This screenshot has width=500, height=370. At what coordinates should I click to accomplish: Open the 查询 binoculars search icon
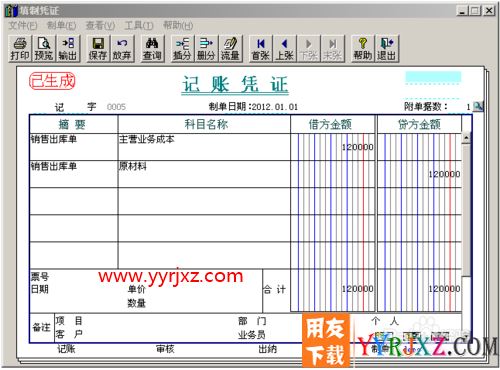pos(152,49)
